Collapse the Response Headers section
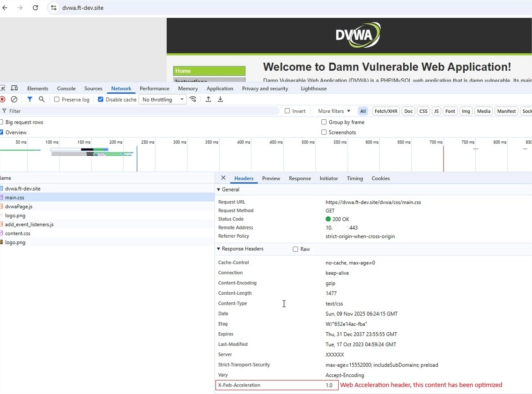Screen dimensions: 532x394 [219, 249]
